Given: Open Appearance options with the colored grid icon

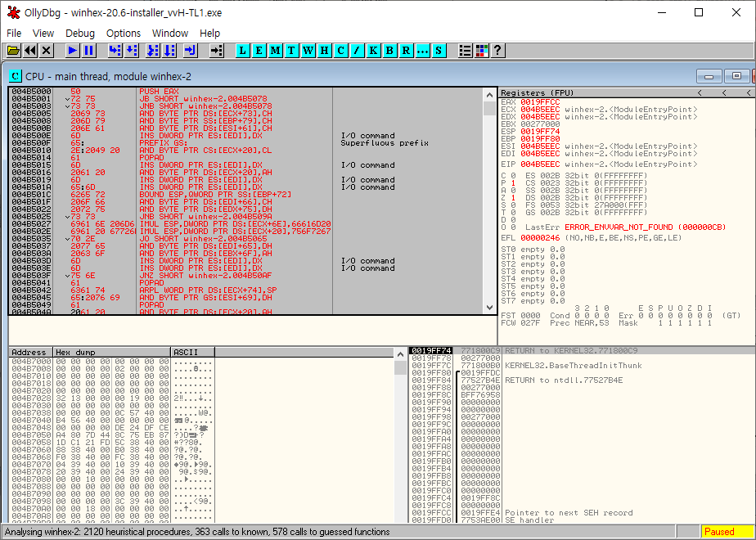Looking at the screenshot, I should (x=482, y=50).
